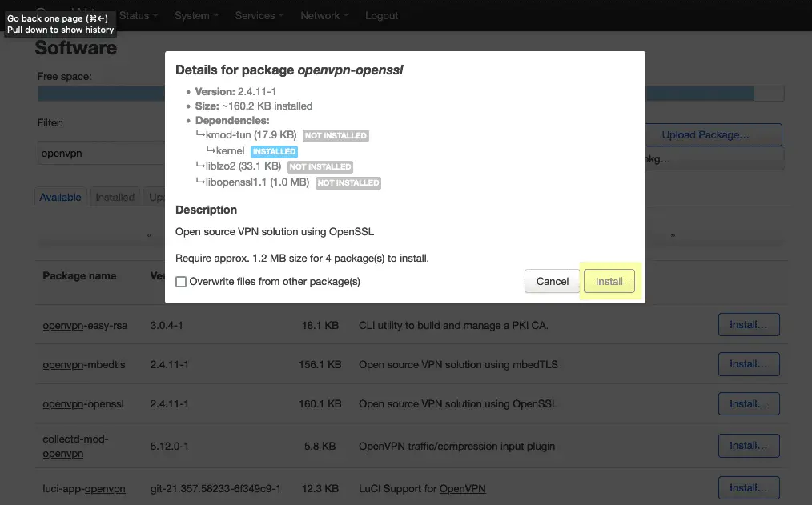Viewport: 812px width, 505px height.
Task: Select the luci-app-openvpn package name
Action: point(84,488)
